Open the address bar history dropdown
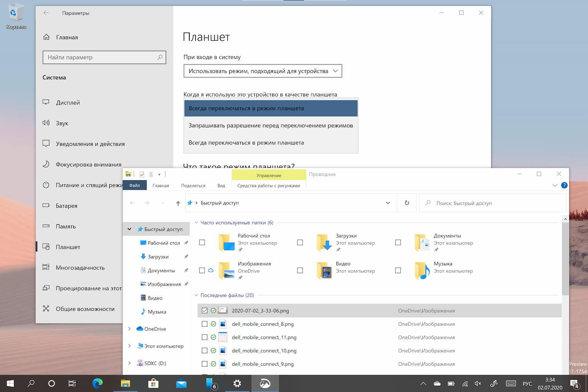588x392 pixels. (x=388, y=203)
